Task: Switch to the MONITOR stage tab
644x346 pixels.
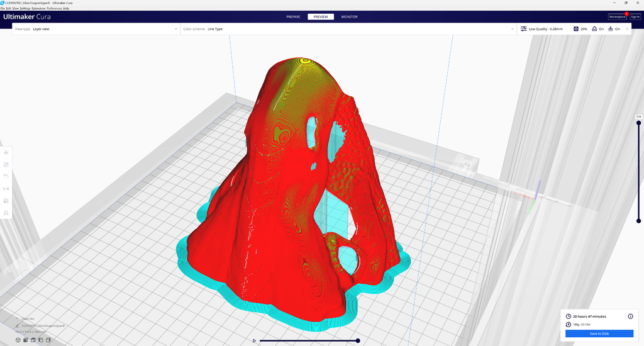Action: point(350,17)
